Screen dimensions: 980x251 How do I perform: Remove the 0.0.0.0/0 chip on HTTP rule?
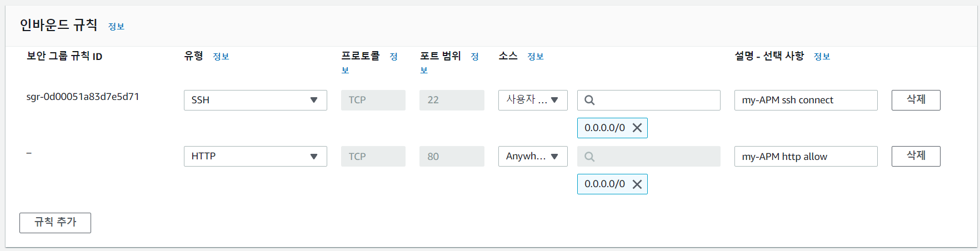[x=637, y=184]
